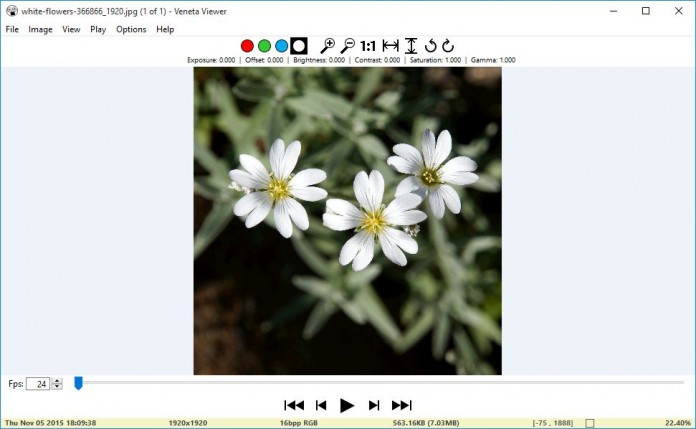Close the Veneta Viewer window
The height and width of the screenshot is (429, 696).
[x=679, y=11]
